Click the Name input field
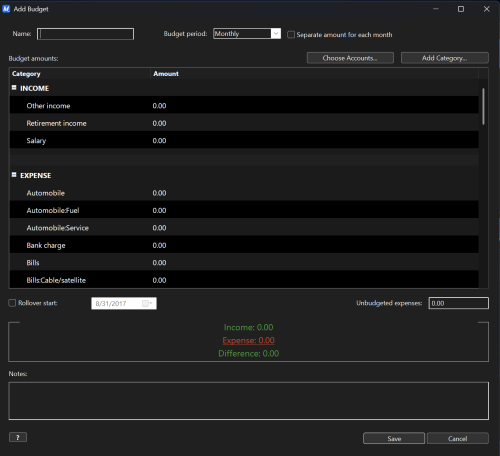The height and width of the screenshot is (456, 500). [x=85, y=34]
